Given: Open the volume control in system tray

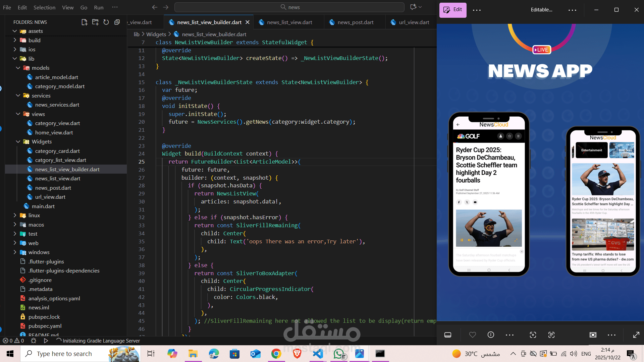Looking at the screenshot, I should (x=574, y=354).
